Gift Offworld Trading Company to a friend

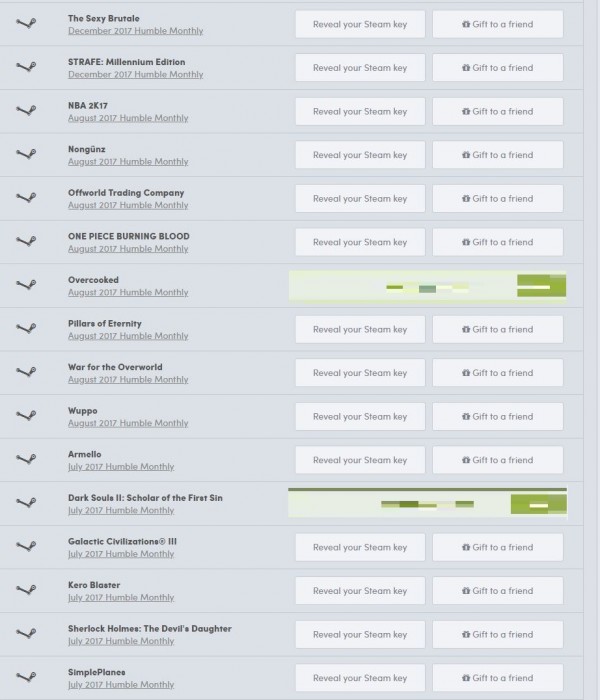point(498,199)
